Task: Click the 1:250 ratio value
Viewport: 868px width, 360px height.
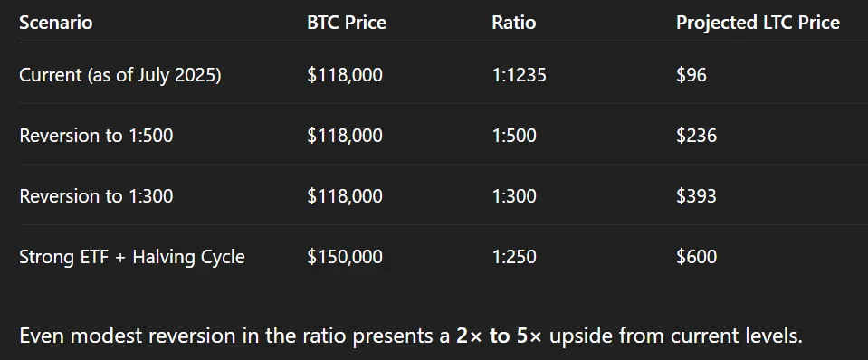Action: coord(514,257)
